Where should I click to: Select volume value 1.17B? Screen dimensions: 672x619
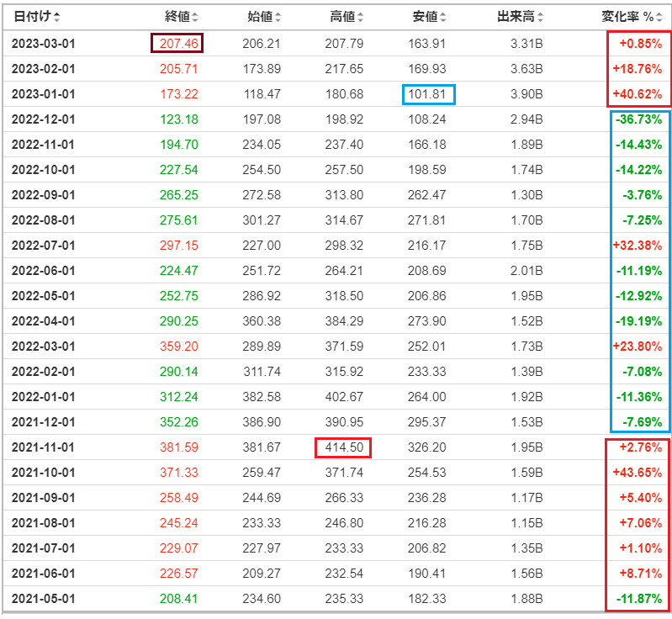pos(526,498)
